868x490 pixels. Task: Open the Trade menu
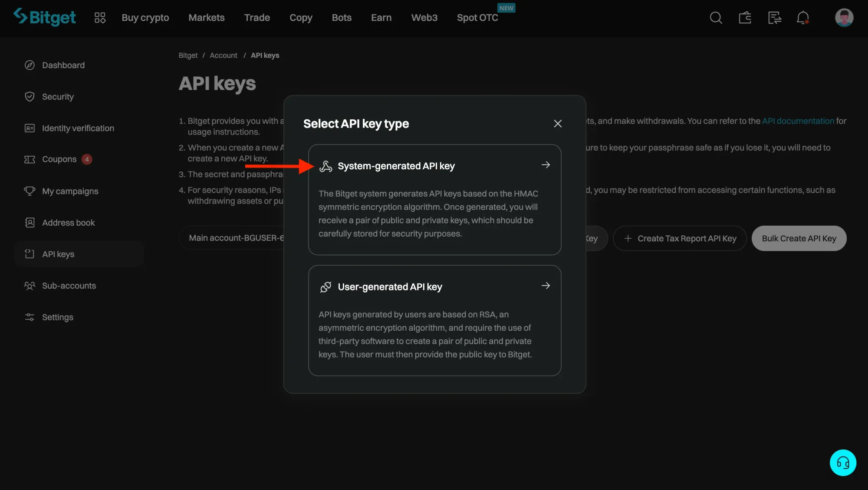click(x=257, y=18)
